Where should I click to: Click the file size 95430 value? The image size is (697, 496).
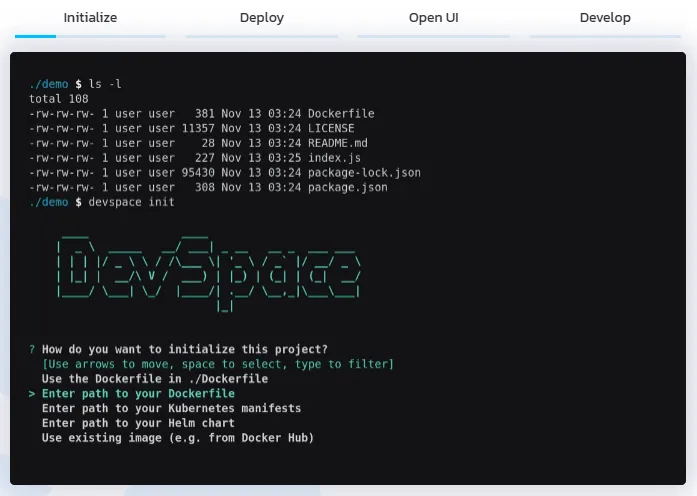coord(198,172)
